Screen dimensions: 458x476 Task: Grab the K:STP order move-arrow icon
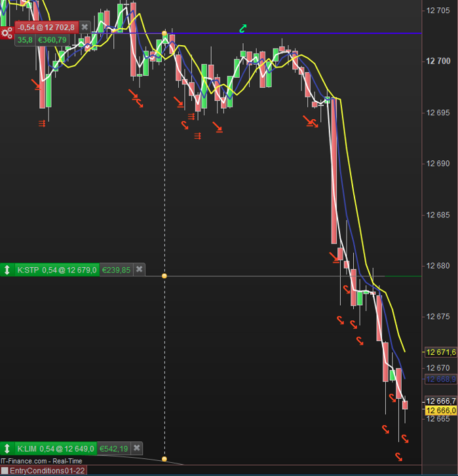pos(7,270)
